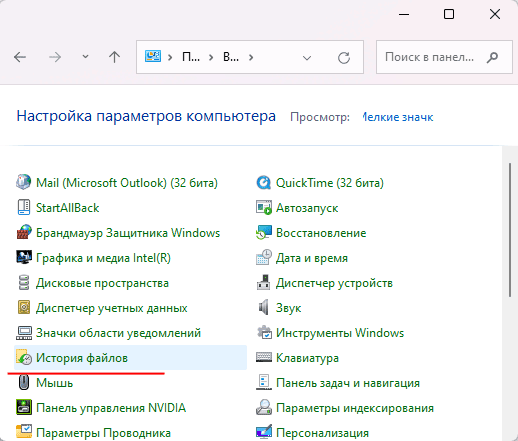Open the Мышь link

click(x=54, y=383)
